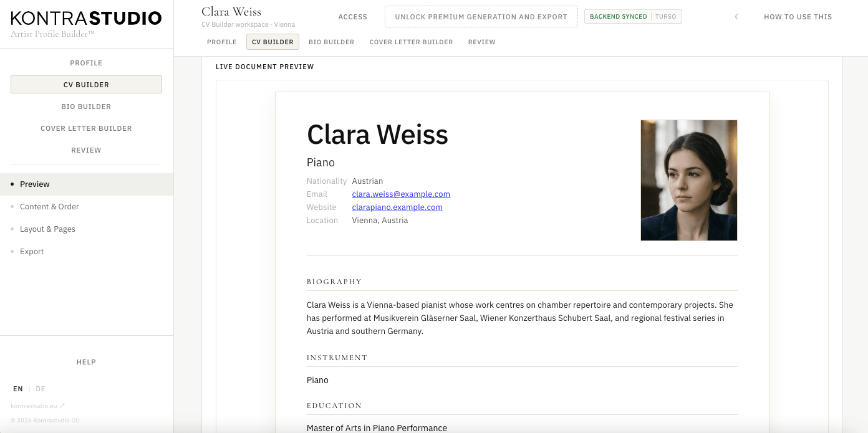
Task: Open Bio Builder in the sidebar
Action: pos(86,107)
